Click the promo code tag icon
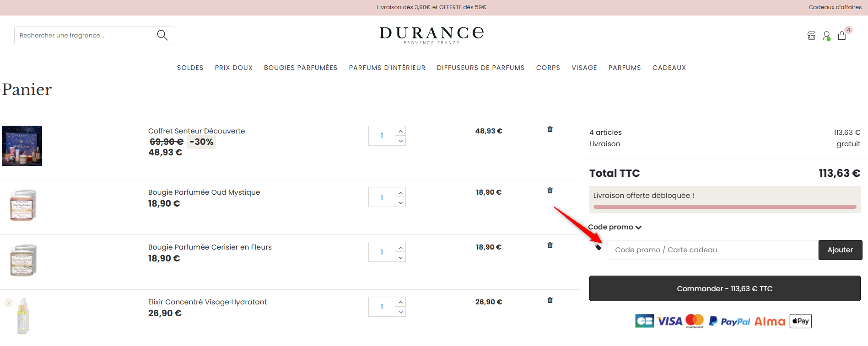The height and width of the screenshot is (346, 868). click(x=598, y=247)
